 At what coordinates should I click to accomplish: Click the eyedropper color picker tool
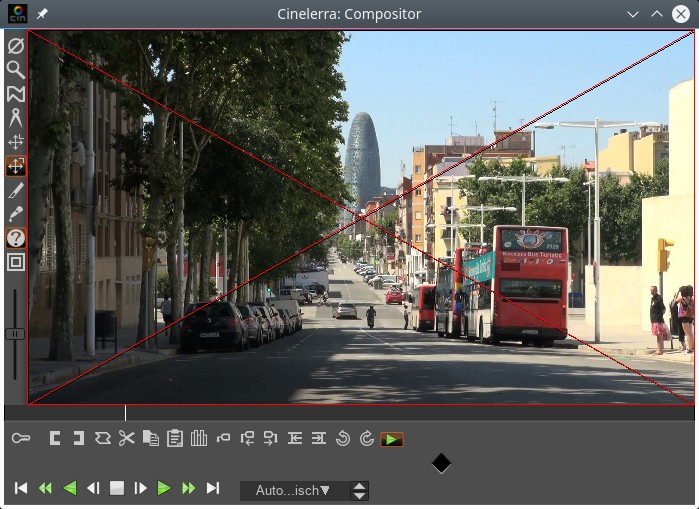coord(15,214)
